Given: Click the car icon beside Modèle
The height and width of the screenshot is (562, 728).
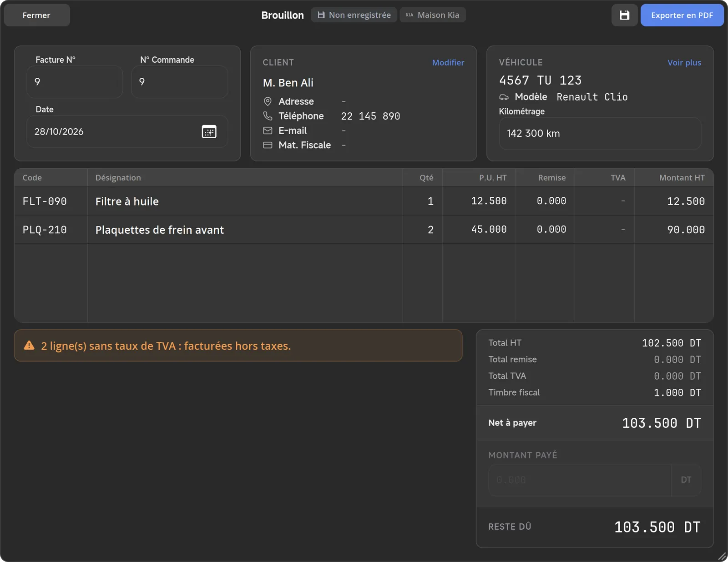Looking at the screenshot, I should click(x=504, y=97).
